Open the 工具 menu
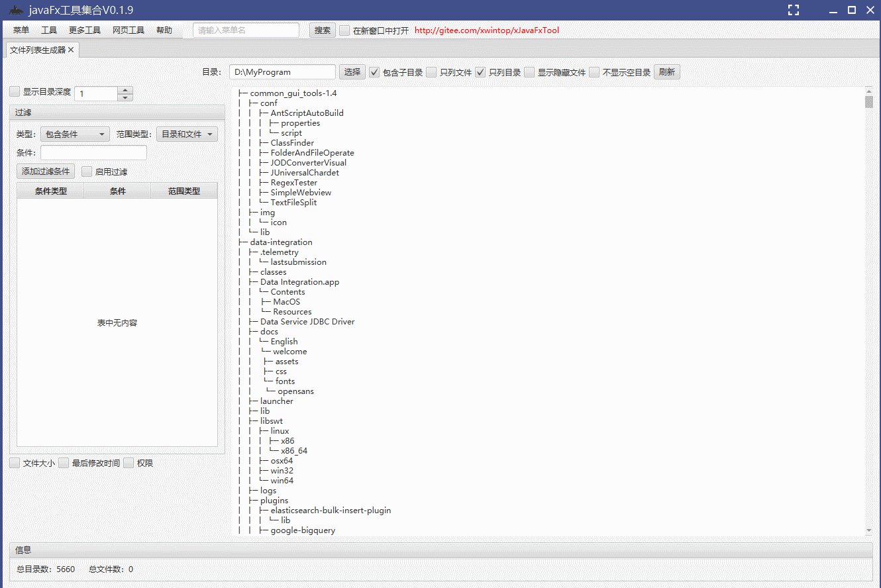This screenshot has width=881, height=588. point(49,30)
